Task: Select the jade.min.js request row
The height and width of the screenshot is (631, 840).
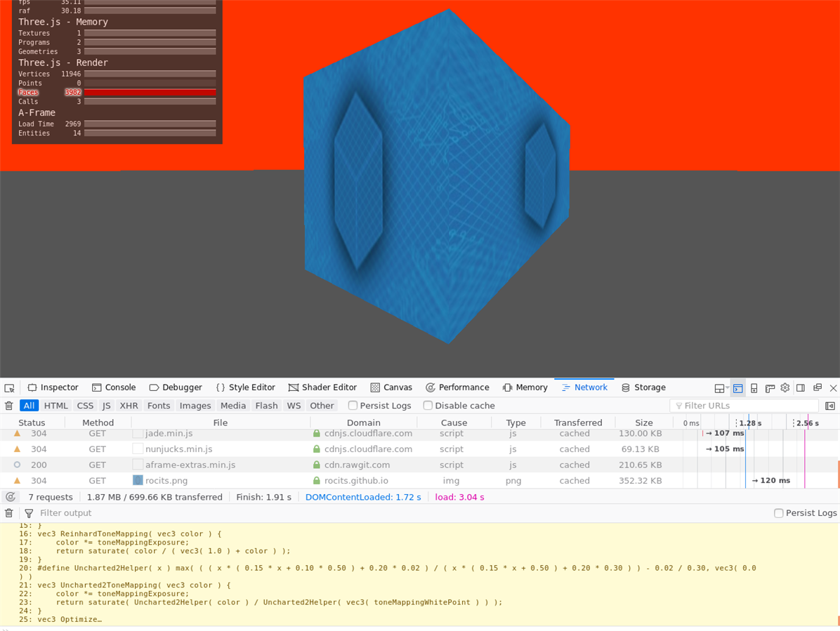Action: 419,434
